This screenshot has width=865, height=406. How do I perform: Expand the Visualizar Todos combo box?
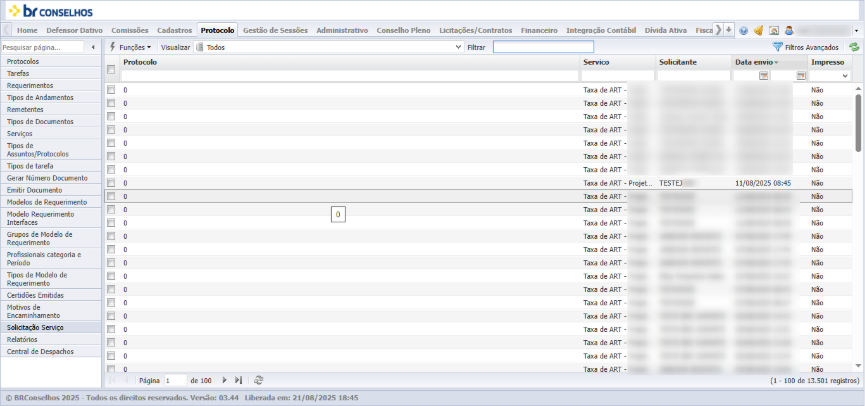tap(458, 47)
